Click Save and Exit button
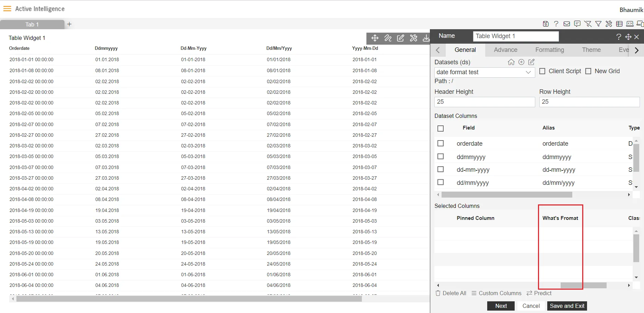Viewport: 644px width, 313px height. pyautogui.click(x=567, y=306)
